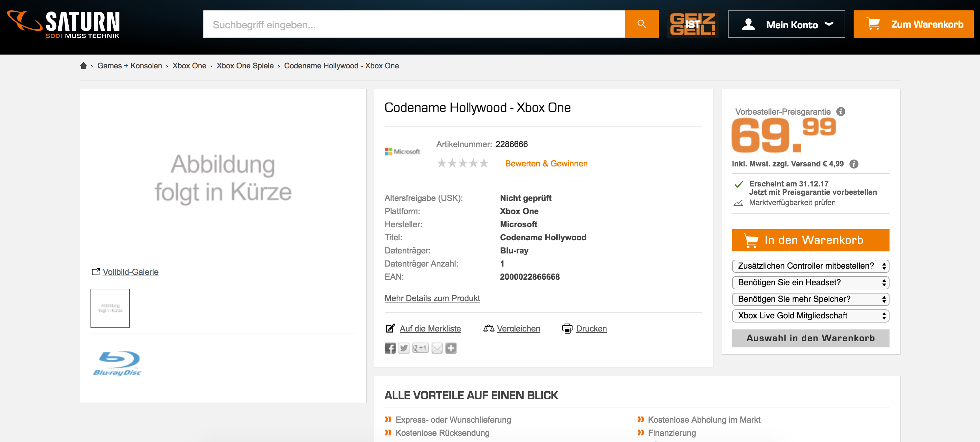This screenshot has width=980, height=442.
Task: Click shipping cost info icon
Action: 854,164
